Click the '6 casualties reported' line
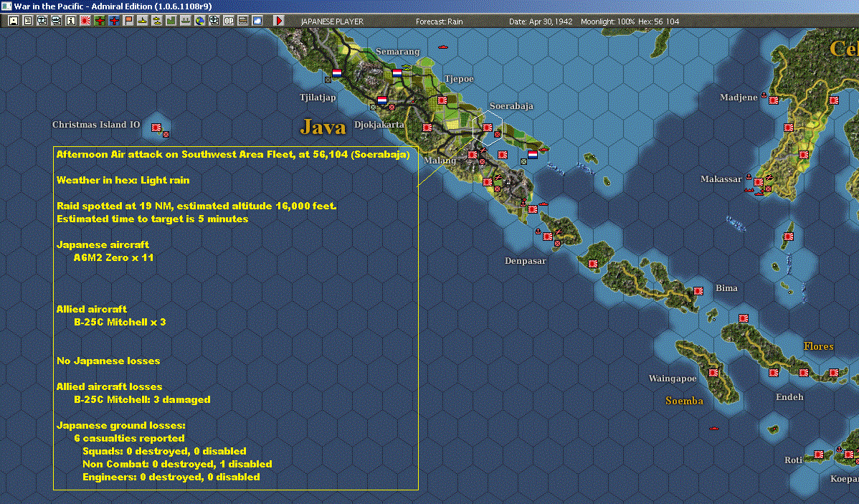Image resolution: width=859 pixels, height=504 pixels. pos(129,438)
